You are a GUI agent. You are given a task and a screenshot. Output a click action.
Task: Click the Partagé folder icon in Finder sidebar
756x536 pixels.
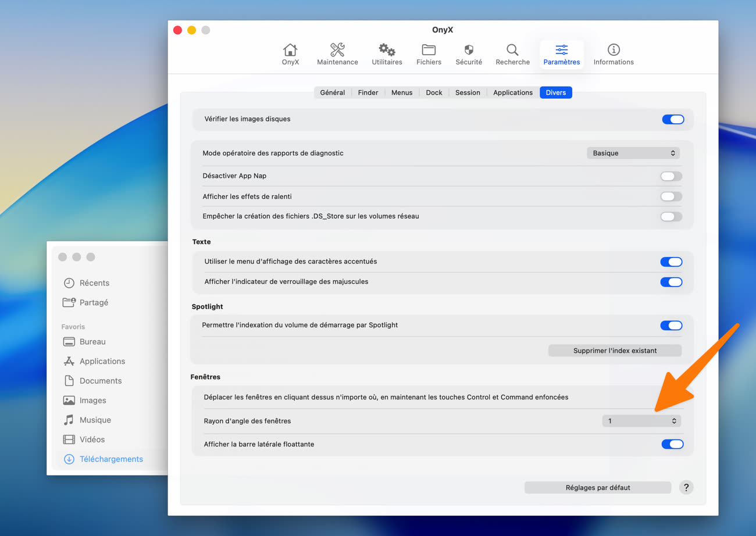[x=69, y=302]
